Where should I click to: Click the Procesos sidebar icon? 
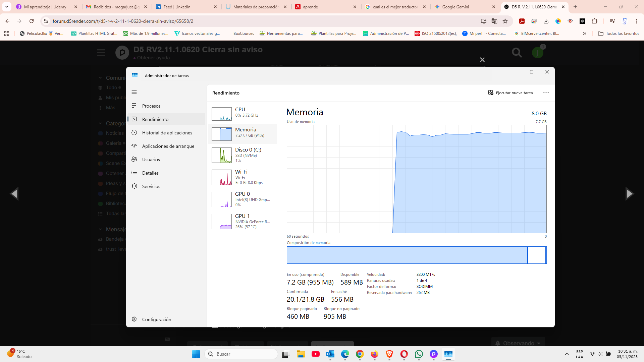(134, 106)
